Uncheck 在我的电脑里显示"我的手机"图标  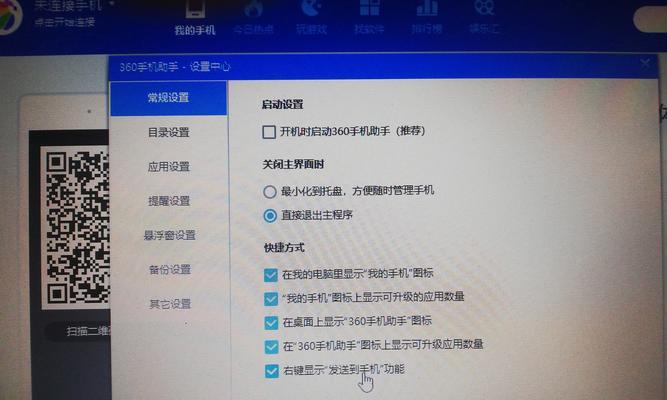click(271, 275)
